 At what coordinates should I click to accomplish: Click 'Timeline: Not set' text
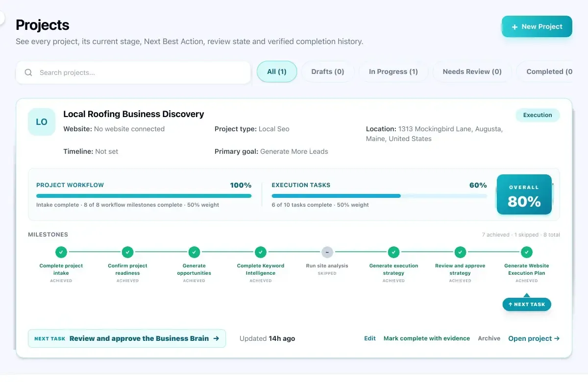(x=91, y=151)
